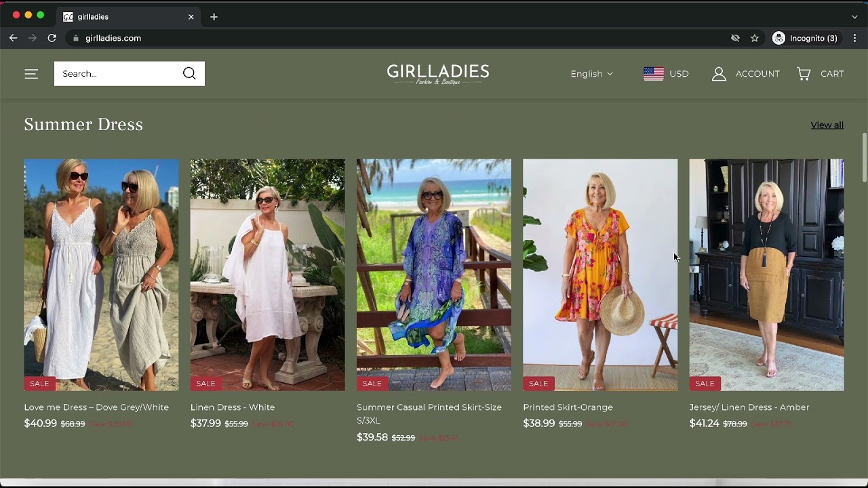868x488 pixels.
Task: Click the search magnifier icon
Action: click(189, 74)
